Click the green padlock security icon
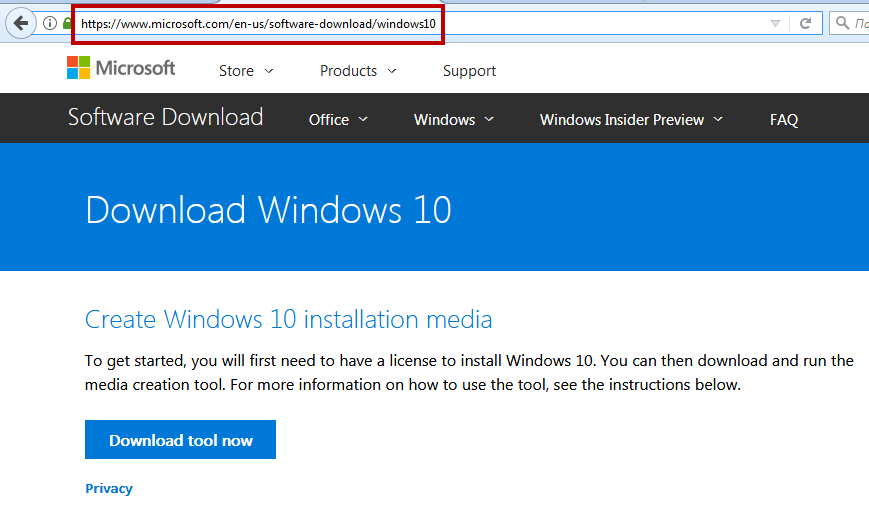 (68, 23)
